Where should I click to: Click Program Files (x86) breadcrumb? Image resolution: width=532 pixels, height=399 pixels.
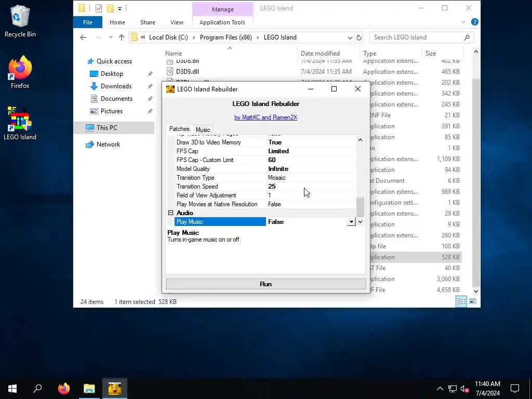225,37
